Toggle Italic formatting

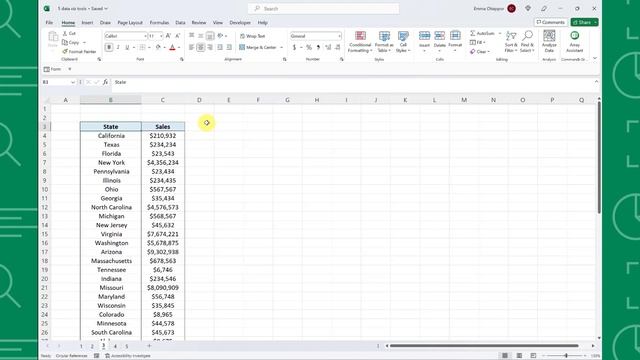click(118, 47)
